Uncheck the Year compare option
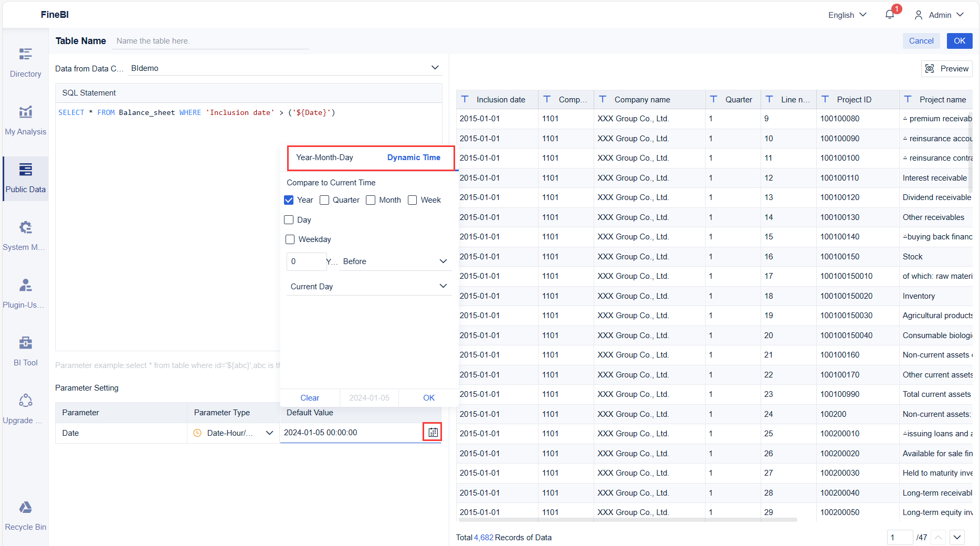The width and height of the screenshot is (980, 546). click(x=289, y=199)
